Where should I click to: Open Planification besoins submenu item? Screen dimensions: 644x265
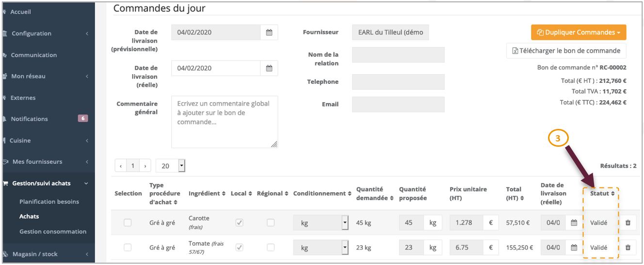pyautogui.click(x=49, y=202)
